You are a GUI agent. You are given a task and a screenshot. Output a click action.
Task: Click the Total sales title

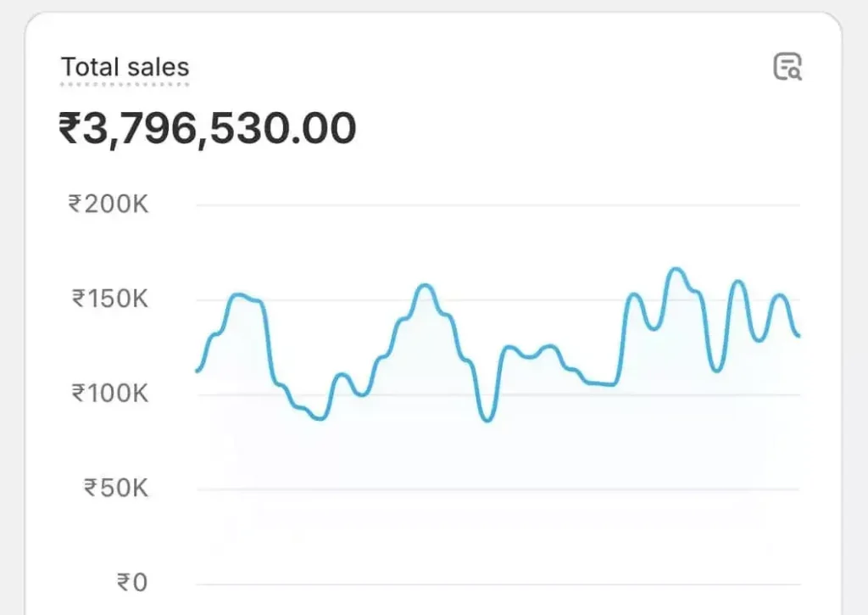coord(125,68)
